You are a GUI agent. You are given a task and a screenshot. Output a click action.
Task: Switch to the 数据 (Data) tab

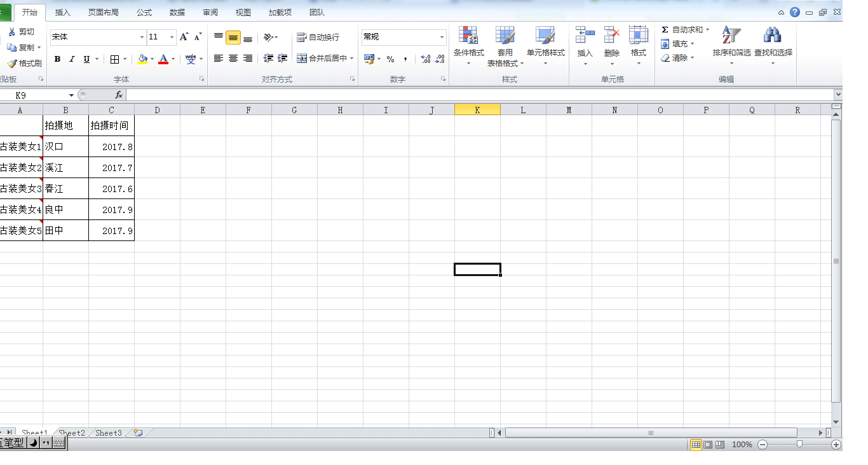click(177, 13)
